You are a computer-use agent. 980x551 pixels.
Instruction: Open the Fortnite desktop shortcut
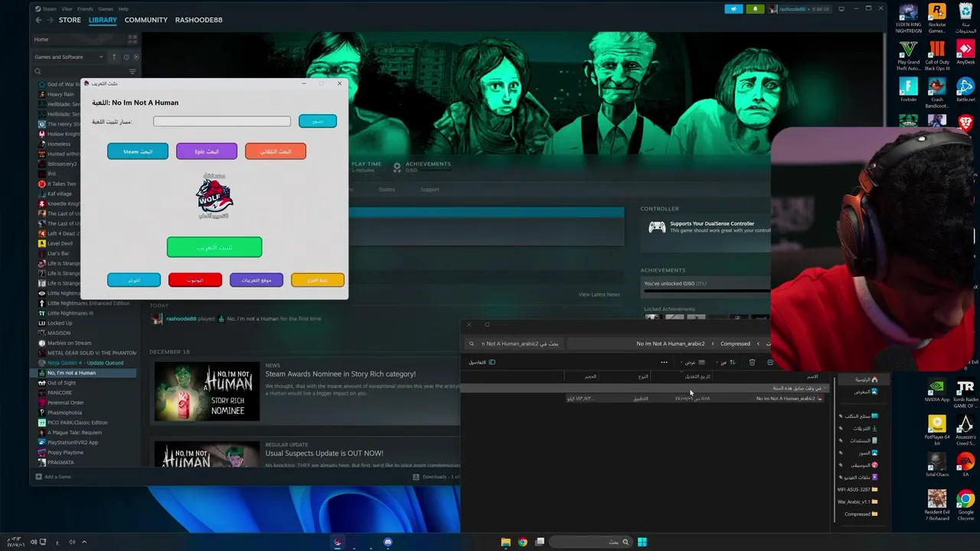pyautogui.click(x=909, y=90)
